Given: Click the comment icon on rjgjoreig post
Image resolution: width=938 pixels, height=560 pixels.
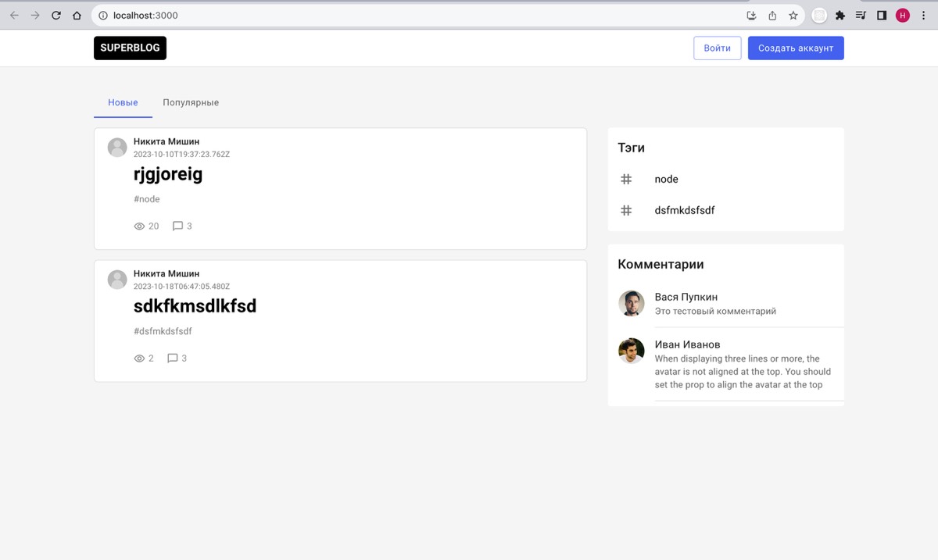Looking at the screenshot, I should (177, 226).
